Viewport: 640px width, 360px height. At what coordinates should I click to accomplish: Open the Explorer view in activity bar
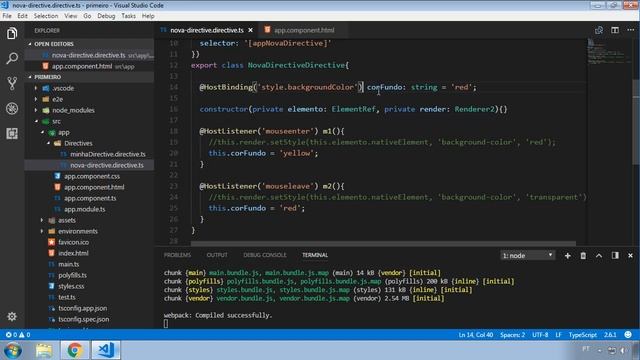point(12,33)
